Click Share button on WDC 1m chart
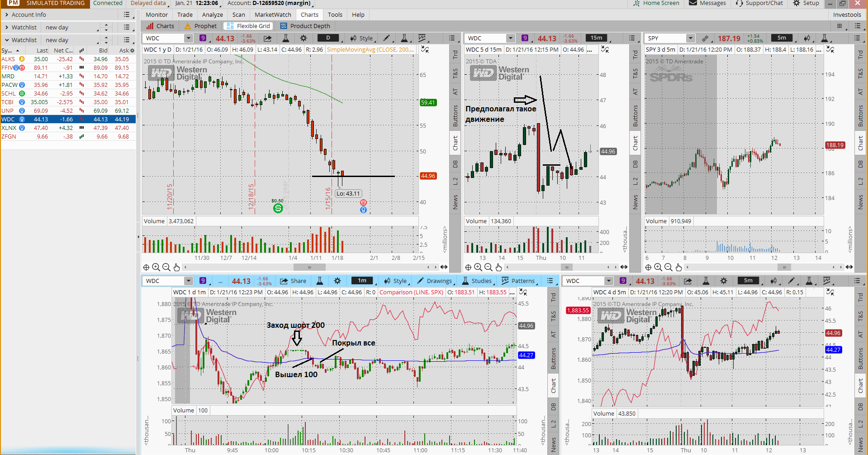868x455 pixels. pos(293,281)
